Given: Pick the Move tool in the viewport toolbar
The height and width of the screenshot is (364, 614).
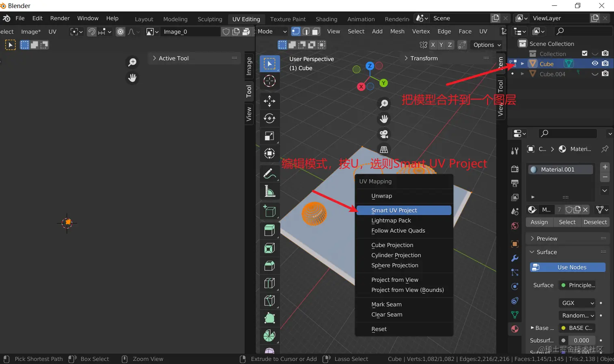Looking at the screenshot, I should tap(270, 101).
